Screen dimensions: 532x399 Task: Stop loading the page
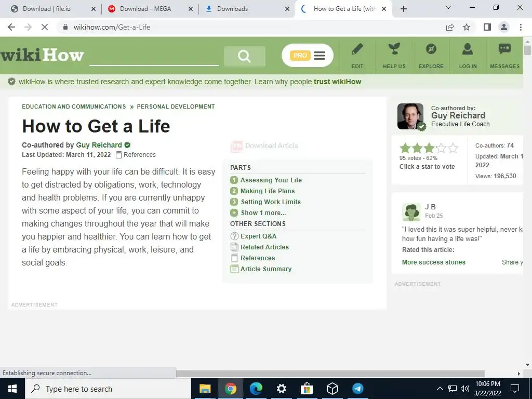(45, 27)
